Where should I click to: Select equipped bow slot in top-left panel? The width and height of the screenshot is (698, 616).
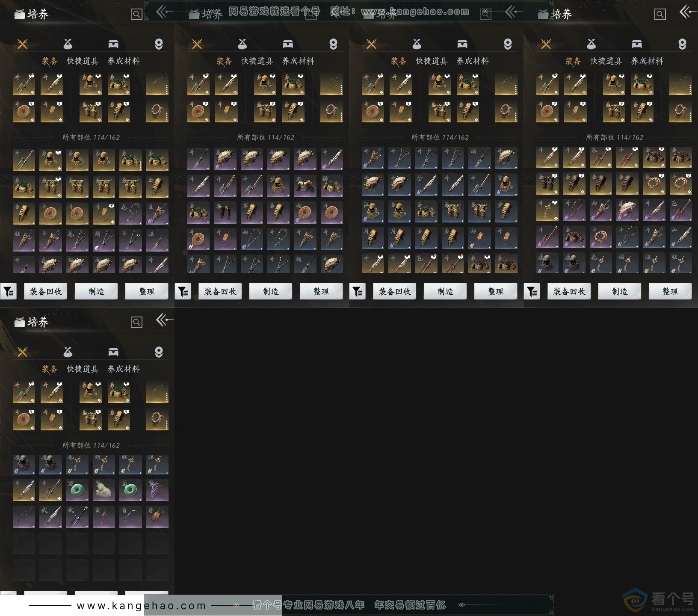click(x=157, y=84)
